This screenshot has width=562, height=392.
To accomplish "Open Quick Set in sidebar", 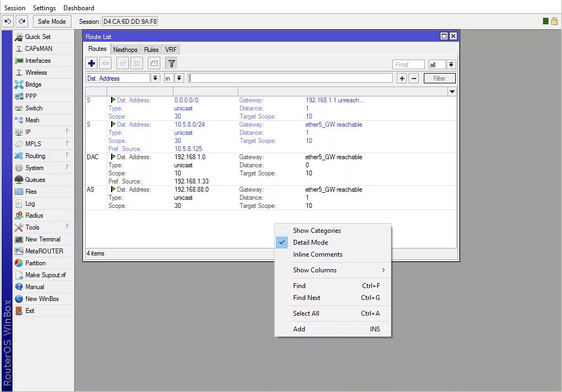I will (x=37, y=36).
